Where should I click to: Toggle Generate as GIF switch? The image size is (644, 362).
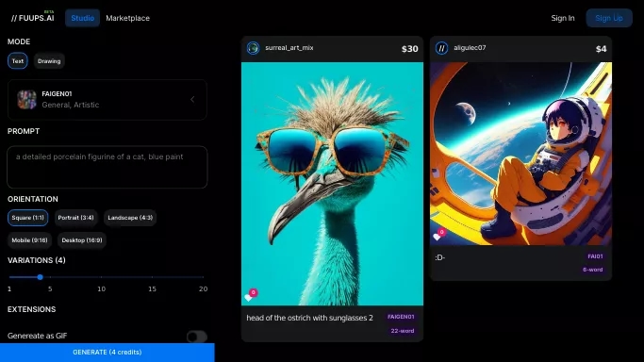[x=197, y=337]
